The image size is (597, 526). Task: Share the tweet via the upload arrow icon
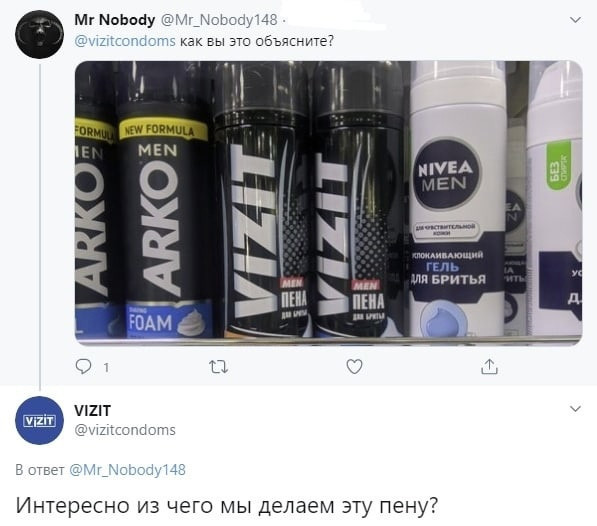tap(489, 367)
